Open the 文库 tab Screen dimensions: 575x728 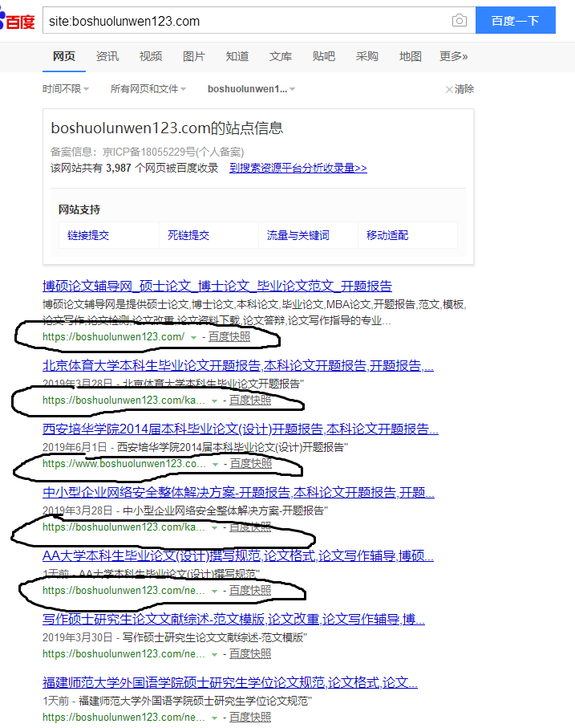281,57
